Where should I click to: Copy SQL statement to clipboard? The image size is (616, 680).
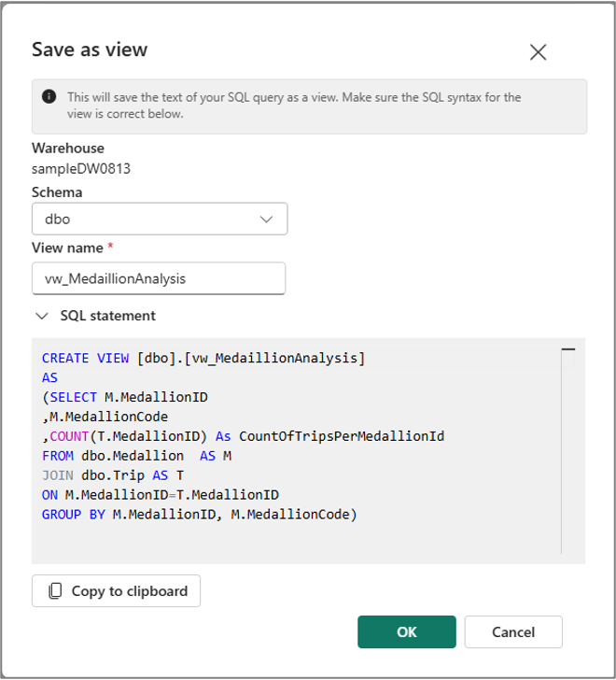117,590
